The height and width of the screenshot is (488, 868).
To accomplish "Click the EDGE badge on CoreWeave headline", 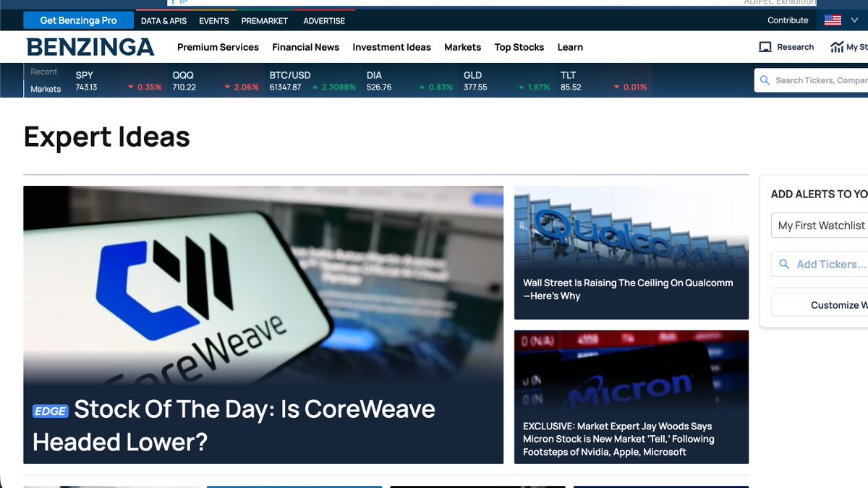I will (x=50, y=411).
